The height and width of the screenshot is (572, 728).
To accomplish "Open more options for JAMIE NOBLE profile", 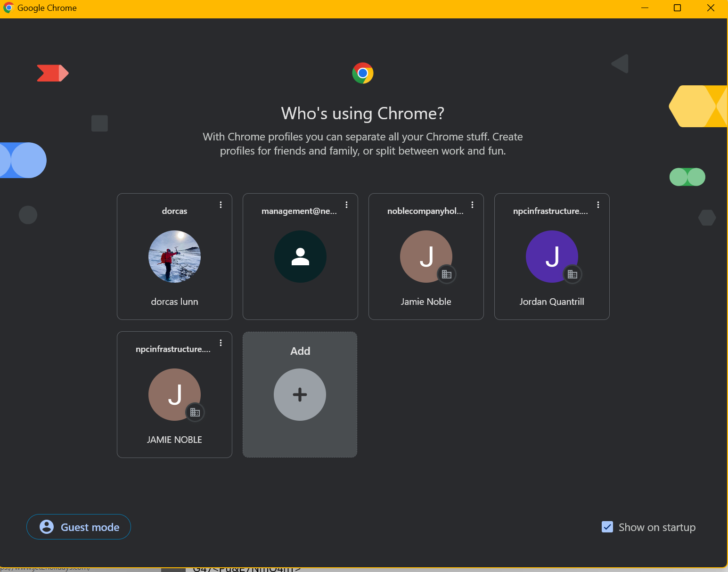I will click(221, 343).
